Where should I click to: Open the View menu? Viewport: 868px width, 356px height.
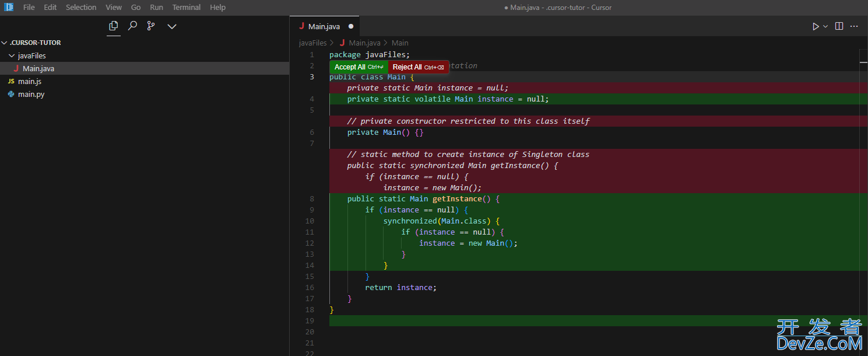tap(114, 7)
